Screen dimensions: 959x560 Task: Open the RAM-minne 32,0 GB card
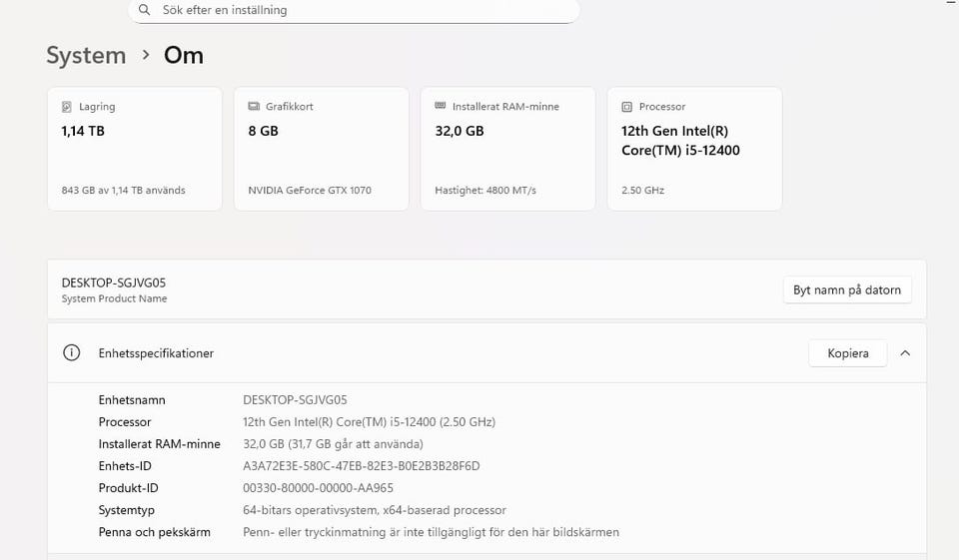pyautogui.click(x=507, y=149)
